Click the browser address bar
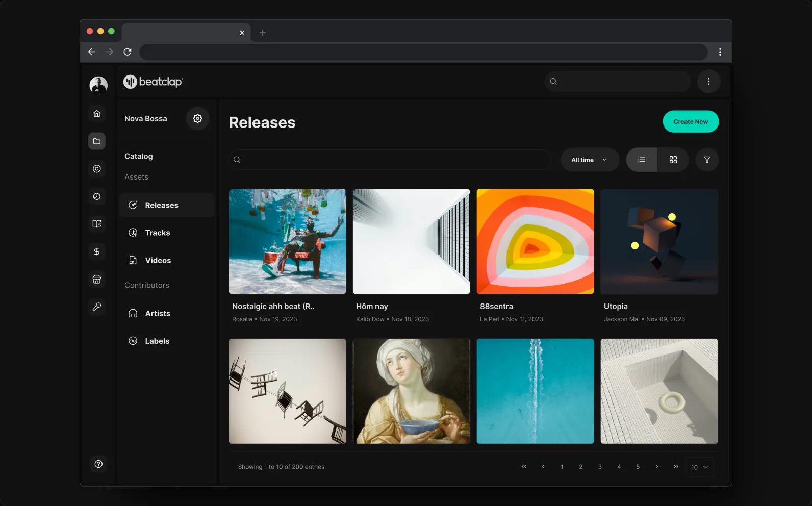The height and width of the screenshot is (506, 812). coord(423,52)
